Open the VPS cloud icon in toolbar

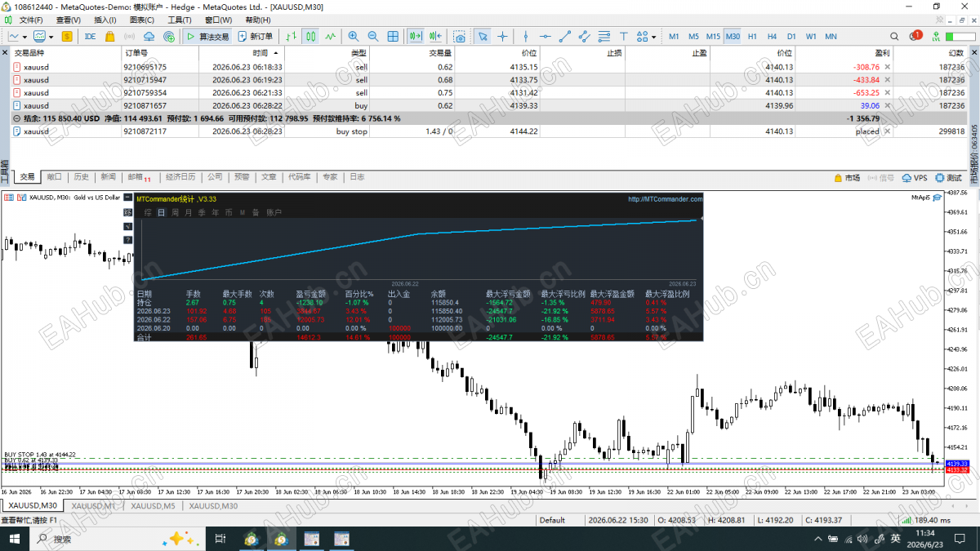149,36
